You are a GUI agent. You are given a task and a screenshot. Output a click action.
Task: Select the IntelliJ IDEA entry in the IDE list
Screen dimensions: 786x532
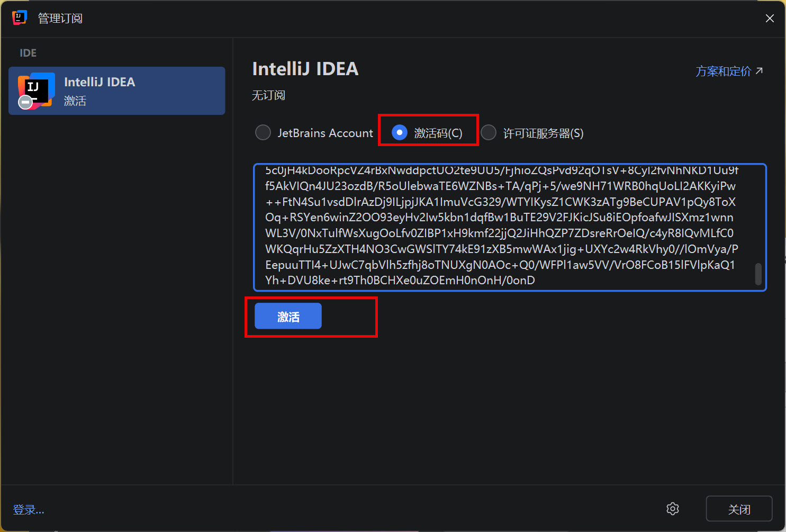coord(116,91)
